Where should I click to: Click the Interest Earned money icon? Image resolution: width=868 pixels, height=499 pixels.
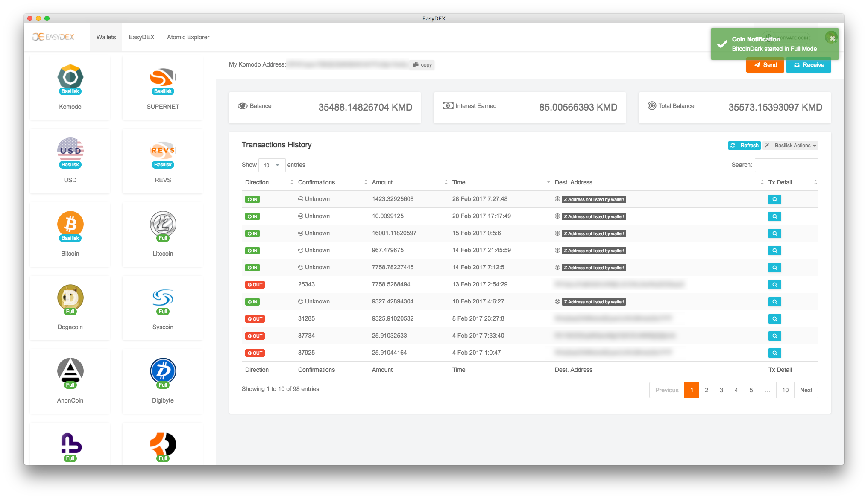448,106
